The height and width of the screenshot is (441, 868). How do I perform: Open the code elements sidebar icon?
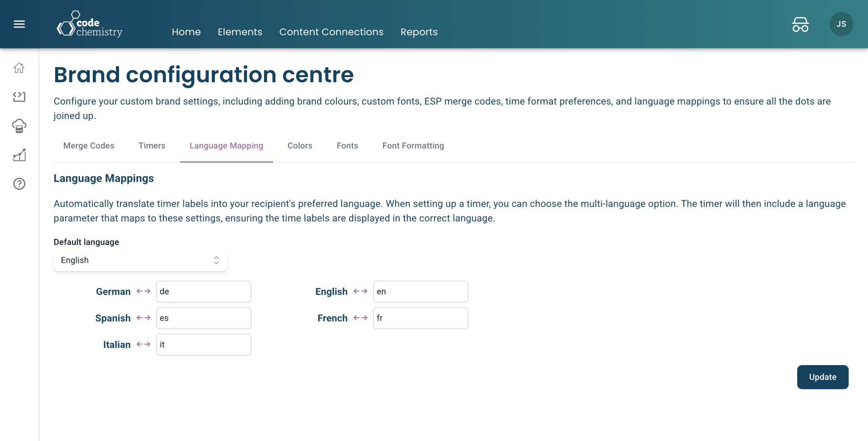pos(19,97)
